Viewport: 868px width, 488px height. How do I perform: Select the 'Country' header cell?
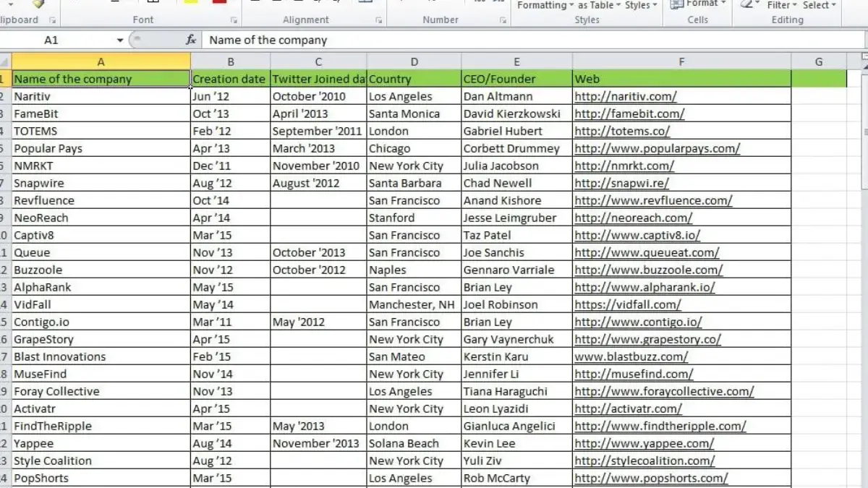click(x=414, y=79)
